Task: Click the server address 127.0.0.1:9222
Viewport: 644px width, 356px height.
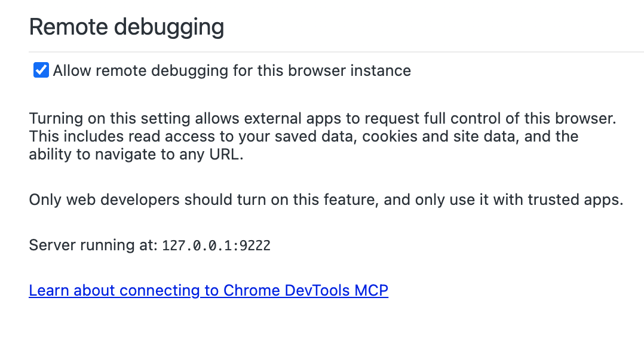Action: (x=216, y=245)
